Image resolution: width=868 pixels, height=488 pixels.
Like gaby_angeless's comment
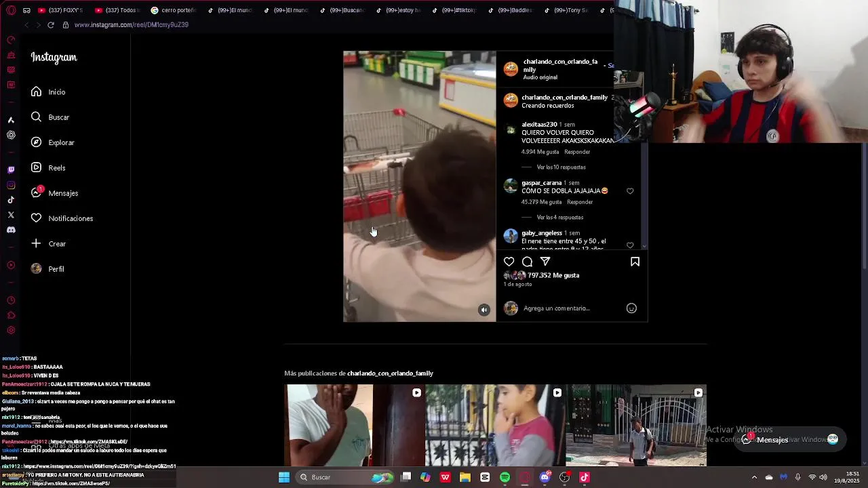click(630, 245)
